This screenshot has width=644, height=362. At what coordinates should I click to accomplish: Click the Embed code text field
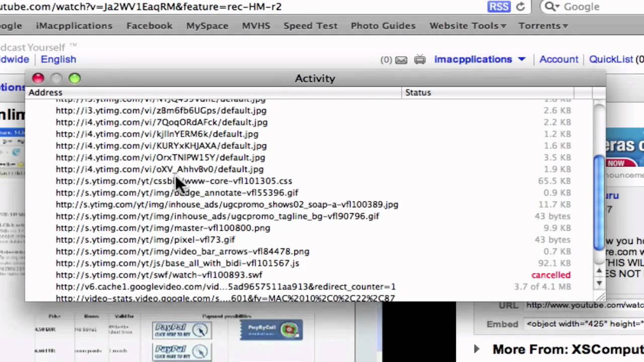coord(585,324)
